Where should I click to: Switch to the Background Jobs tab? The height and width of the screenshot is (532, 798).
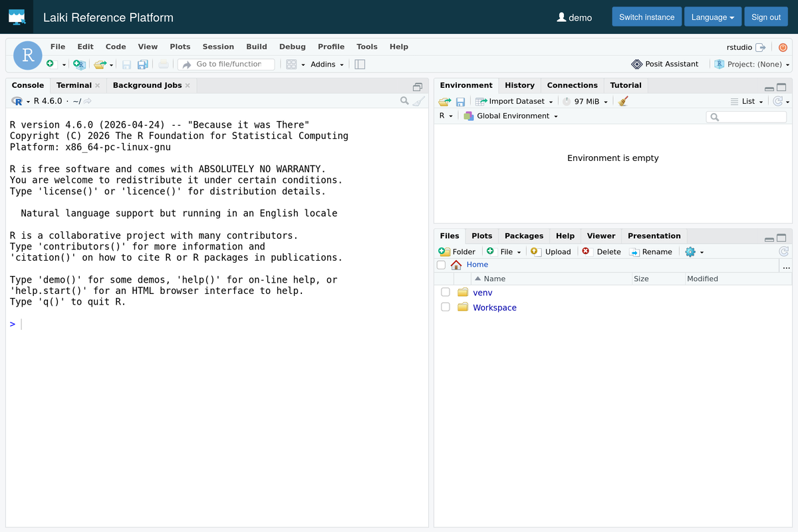pyautogui.click(x=147, y=85)
